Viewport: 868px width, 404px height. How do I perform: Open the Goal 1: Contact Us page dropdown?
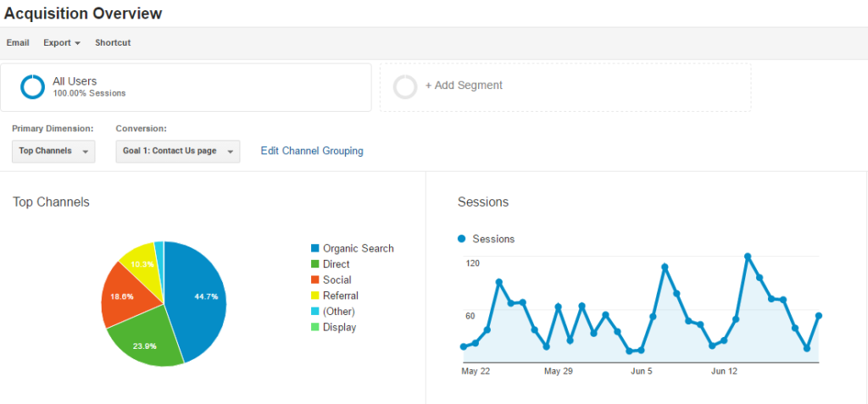[x=178, y=151]
